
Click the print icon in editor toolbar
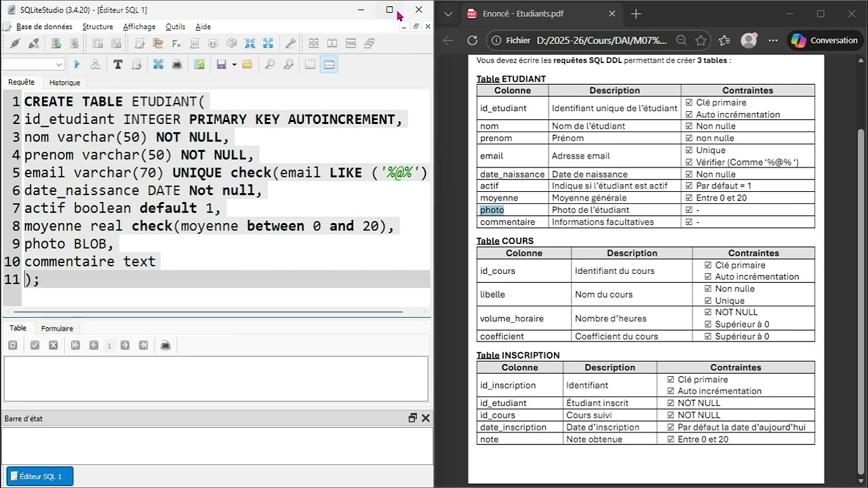coord(177,64)
